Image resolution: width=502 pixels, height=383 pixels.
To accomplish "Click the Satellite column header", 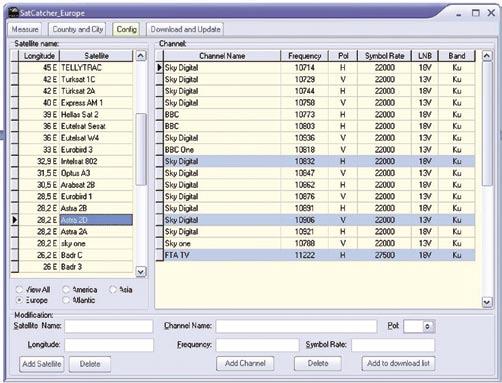I will [96, 56].
